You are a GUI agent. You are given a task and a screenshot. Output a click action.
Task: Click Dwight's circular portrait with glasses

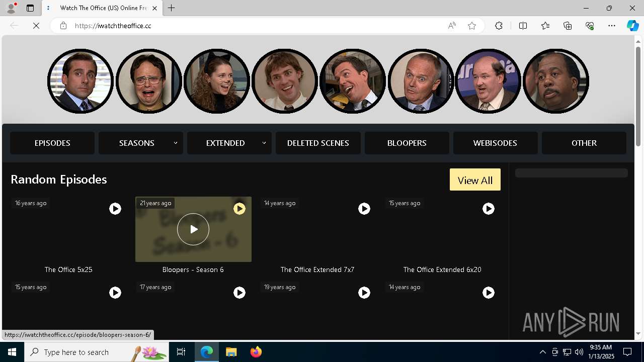pos(149,81)
